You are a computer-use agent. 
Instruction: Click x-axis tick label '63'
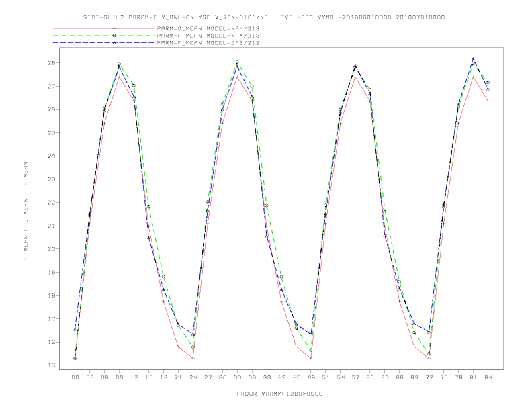point(385,377)
